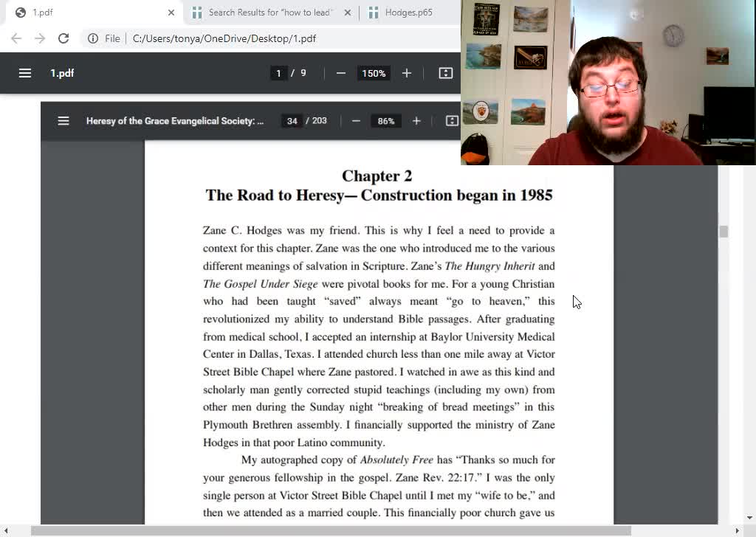The height and width of the screenshot is (537, 756).
Task: Zoom in on 1.pdf with plus
Action: 407,73
